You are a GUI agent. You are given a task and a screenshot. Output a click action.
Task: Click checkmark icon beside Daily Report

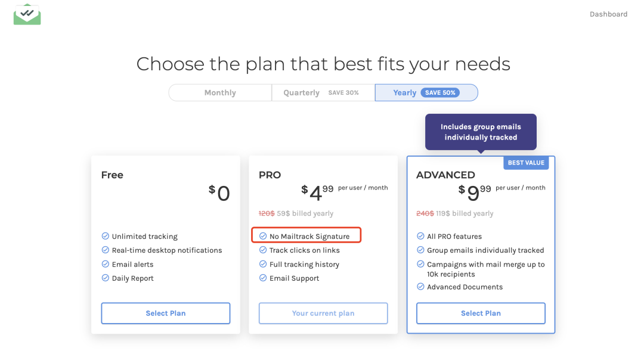pyautogui.click(x=105, y=278)
